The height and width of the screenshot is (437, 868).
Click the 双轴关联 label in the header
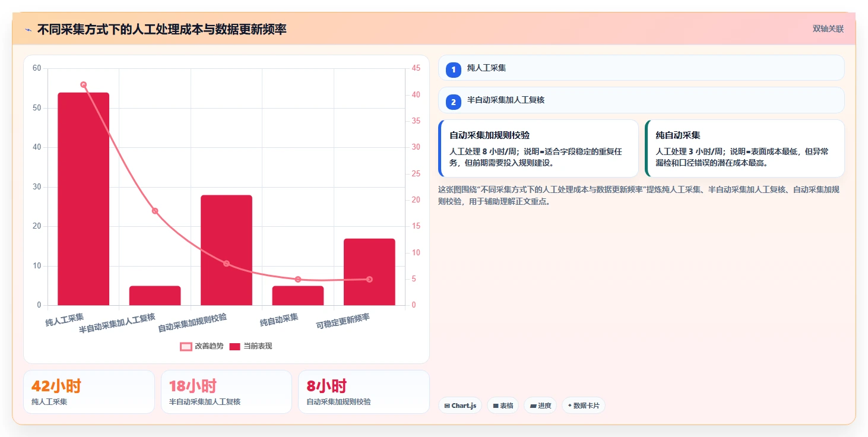pyautogui.click(x=828, y=29)
